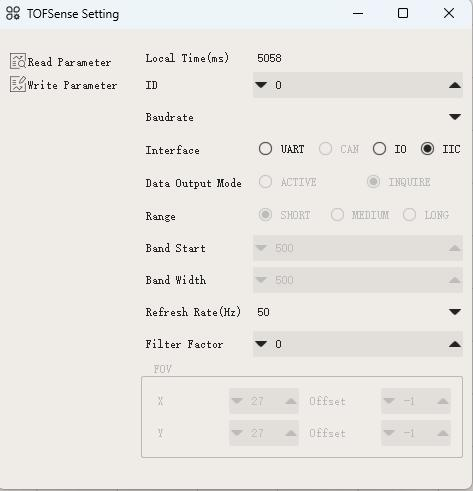The image size is (473, 491).
Task: Decrease ID using the down arrow
Action: tap(261, 85)
